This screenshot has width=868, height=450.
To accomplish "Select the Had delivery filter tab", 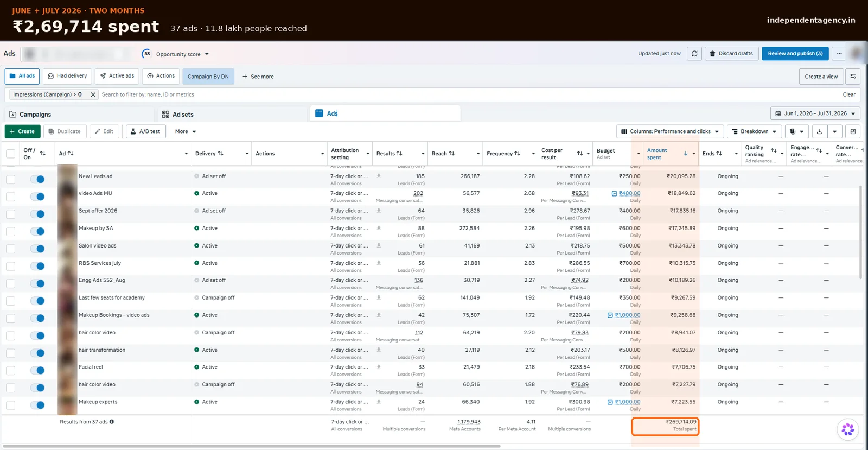I will (67, 76).
